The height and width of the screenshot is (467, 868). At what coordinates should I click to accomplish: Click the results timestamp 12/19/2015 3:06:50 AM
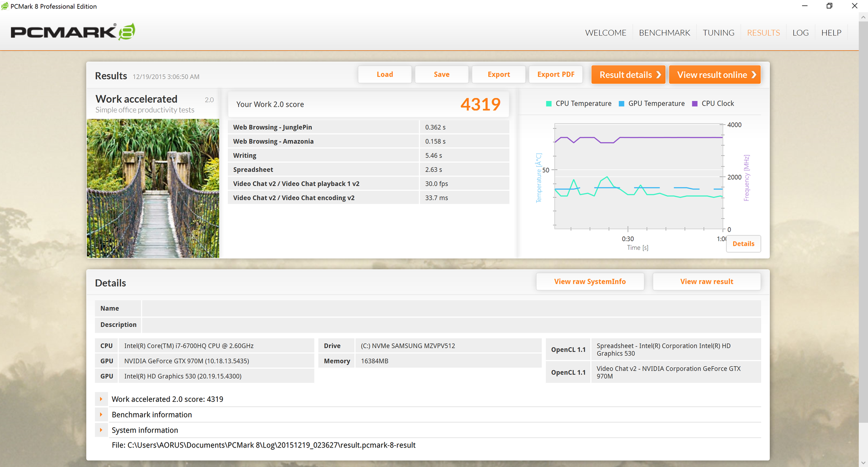pos(166,77)
